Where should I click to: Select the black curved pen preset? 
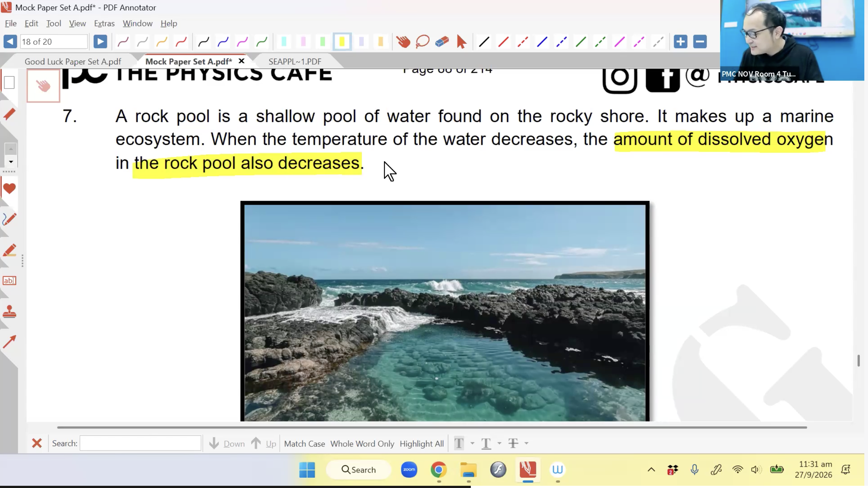click(203, 42)
